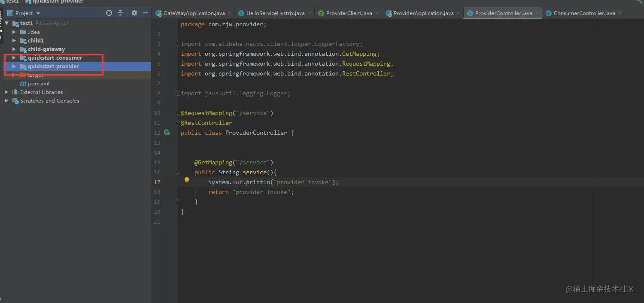The width and height of the screenshot is (644, 303).
Task: Select the pom.xml file
Action: point(39,84)
